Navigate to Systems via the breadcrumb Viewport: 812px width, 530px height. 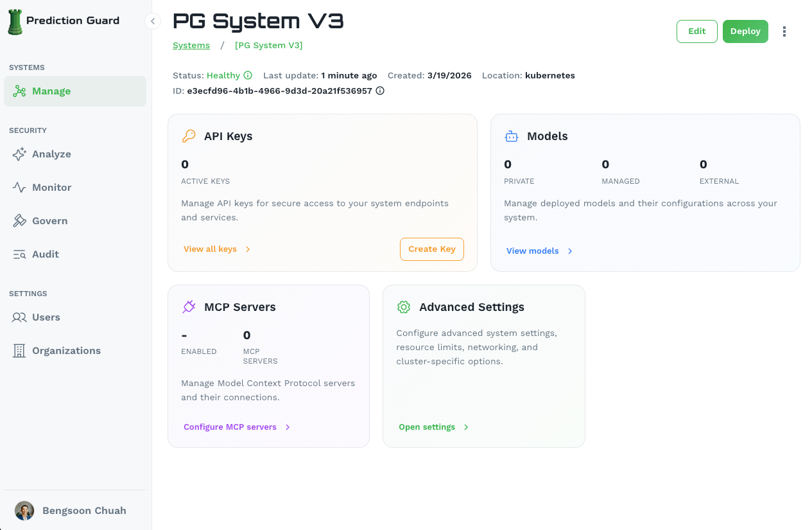pos(191,45)
